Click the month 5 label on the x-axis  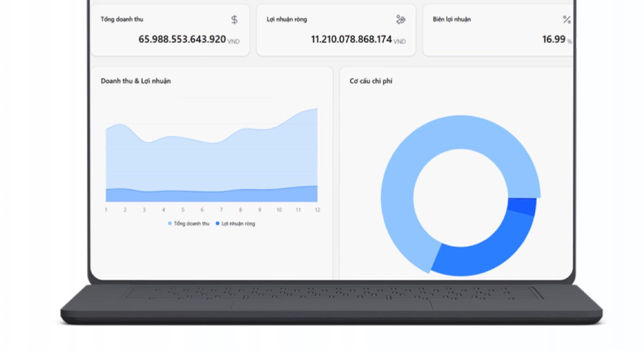click(182, 210)
